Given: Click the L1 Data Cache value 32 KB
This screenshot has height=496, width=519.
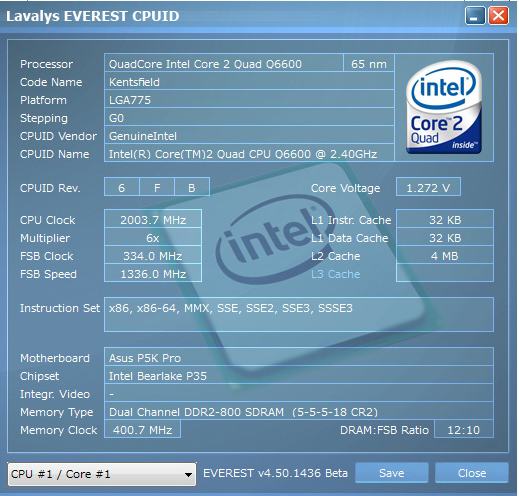Looking at the screenshot, I should click(445, 238).
